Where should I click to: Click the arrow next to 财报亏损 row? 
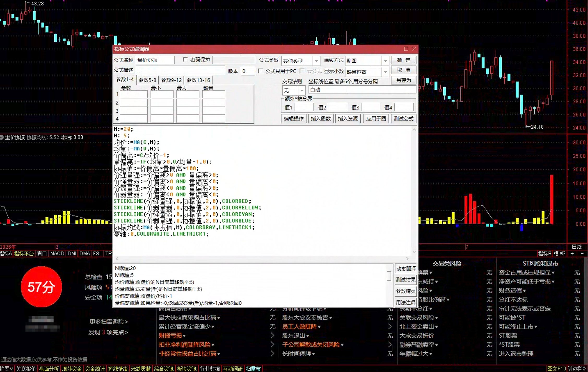click(272, 335)
